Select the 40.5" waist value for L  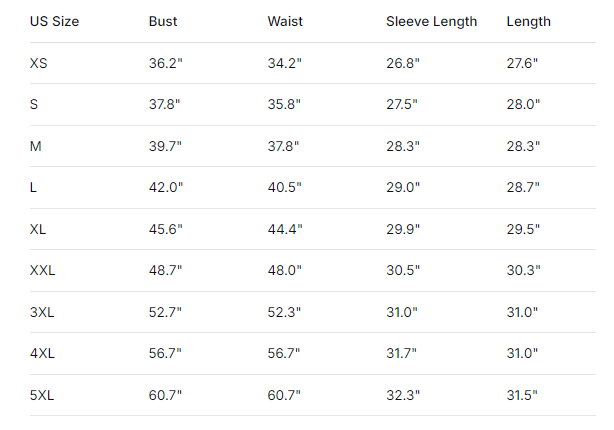pos(285,187)
